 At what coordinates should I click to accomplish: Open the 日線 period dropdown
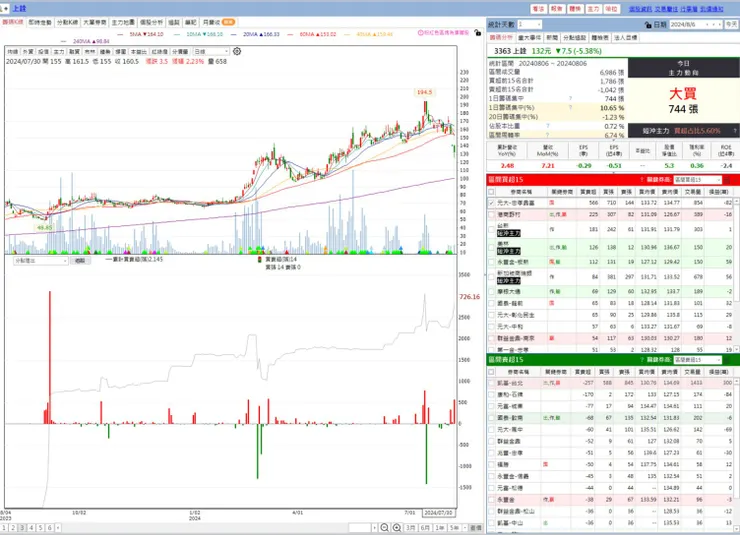coord(211,51)
